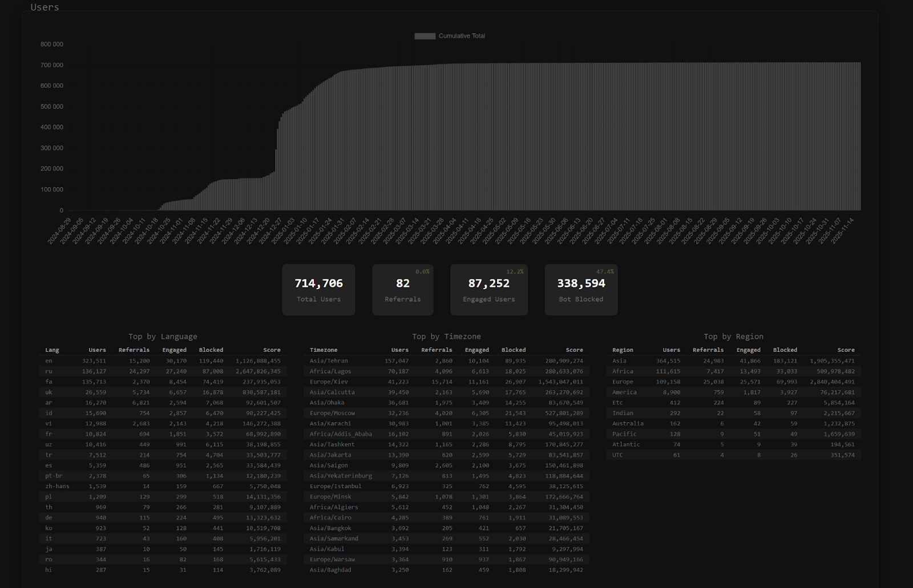
Task: Select the Total Users stat card
Action: coord(318,290)
